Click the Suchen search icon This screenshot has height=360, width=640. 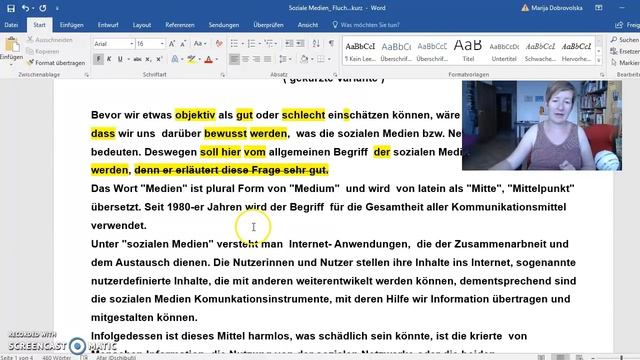(x=613, y=40)
